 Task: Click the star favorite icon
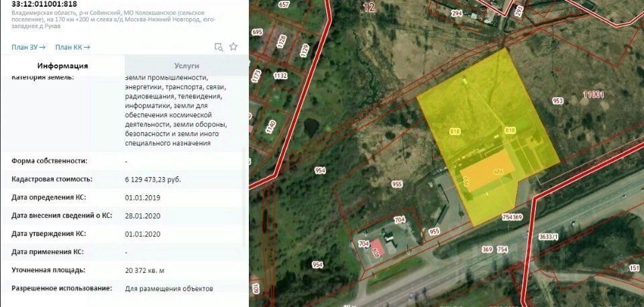[233, 46]
